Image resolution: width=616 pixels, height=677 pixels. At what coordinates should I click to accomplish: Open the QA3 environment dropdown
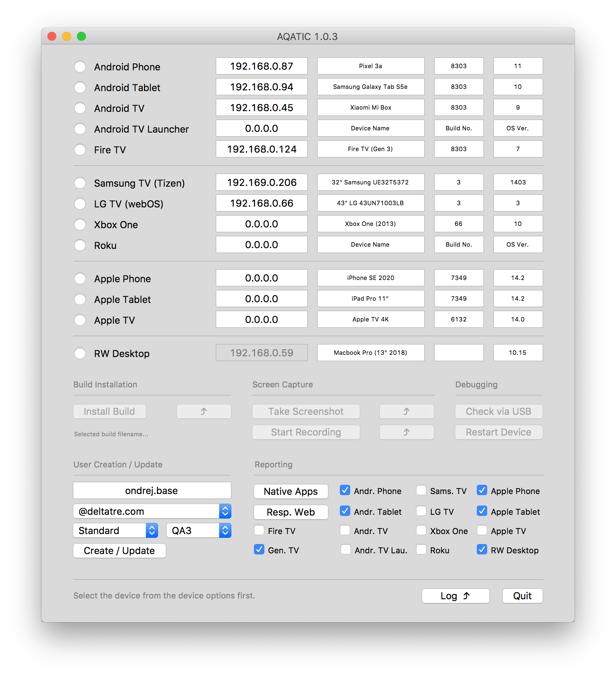point(199,531)
